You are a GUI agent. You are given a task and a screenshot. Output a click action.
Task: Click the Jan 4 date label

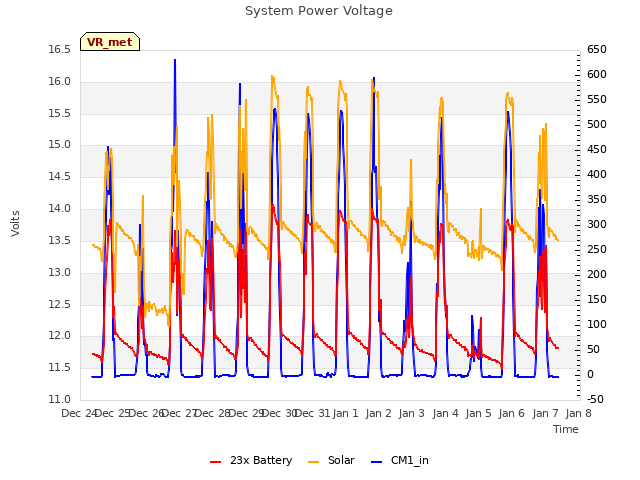(x=445, y=413)
